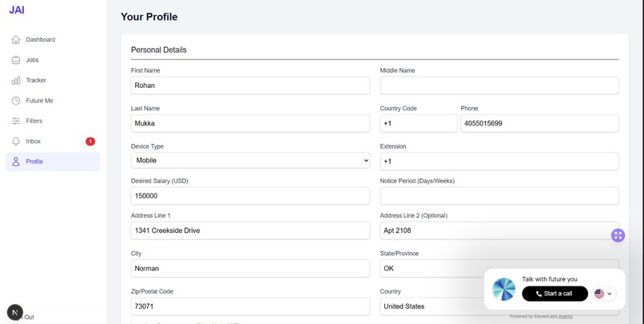Click the Profile person icon
Viewport: 644px width, 324px height.
16,162
